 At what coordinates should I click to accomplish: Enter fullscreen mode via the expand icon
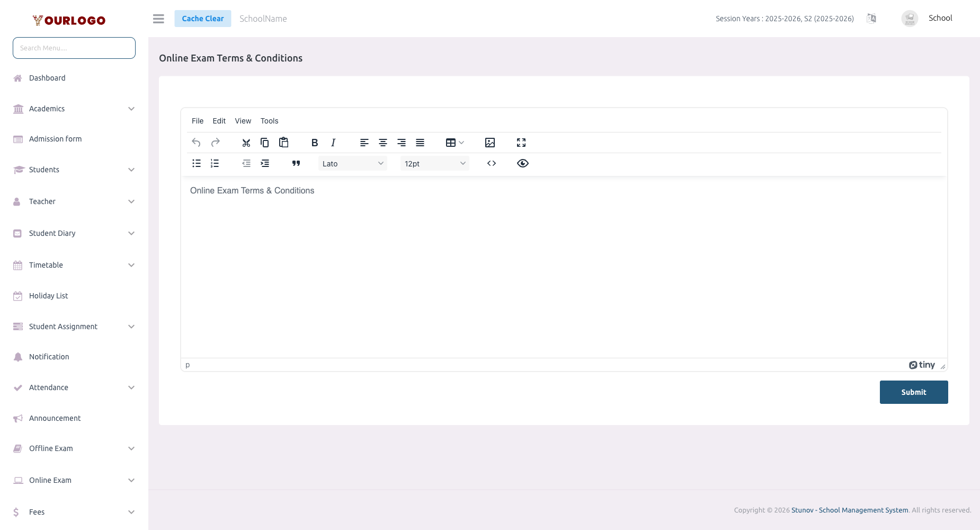521,143
